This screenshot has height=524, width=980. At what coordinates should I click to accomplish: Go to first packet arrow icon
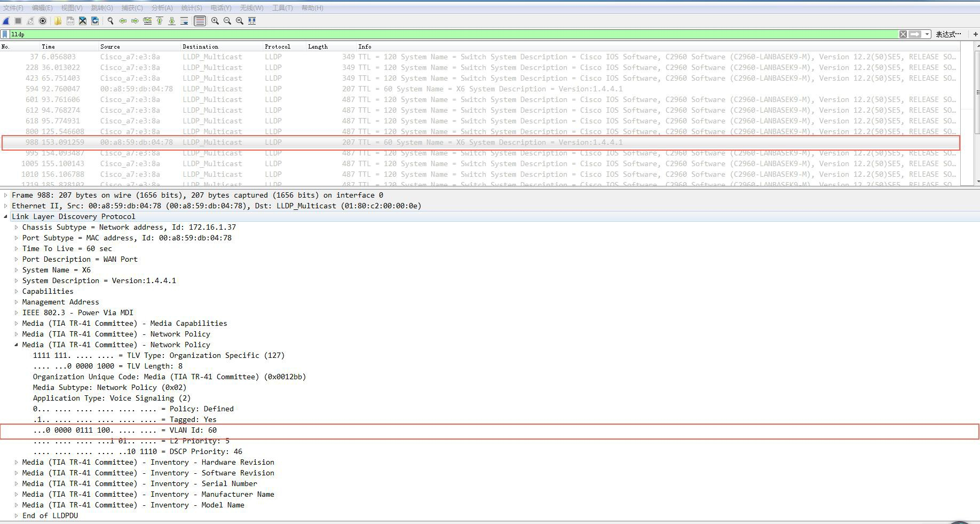point(160,21)
